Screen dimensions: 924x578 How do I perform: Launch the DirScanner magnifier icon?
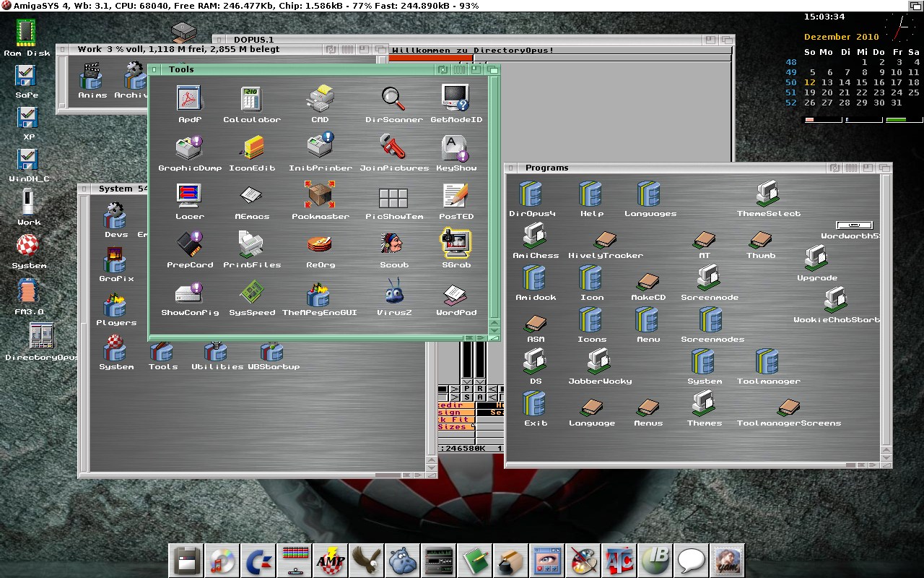click(x=393, y=99)
